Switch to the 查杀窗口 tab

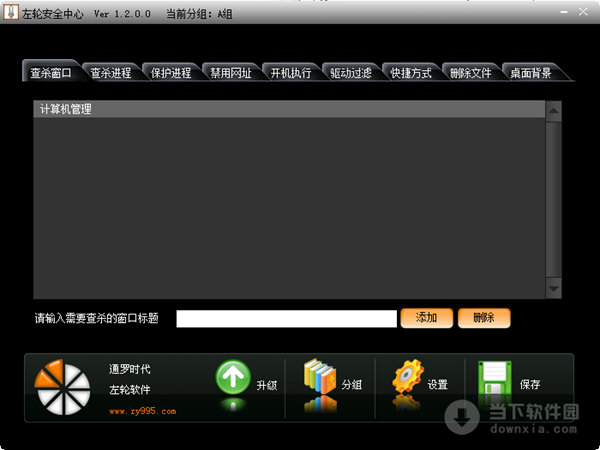(x=51, y=72)
